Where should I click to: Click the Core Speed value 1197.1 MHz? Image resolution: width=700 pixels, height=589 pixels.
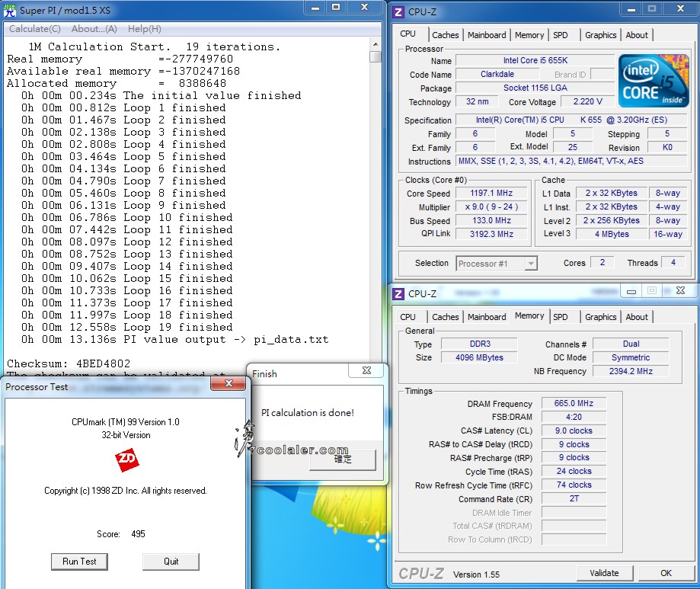coord(491,193)
